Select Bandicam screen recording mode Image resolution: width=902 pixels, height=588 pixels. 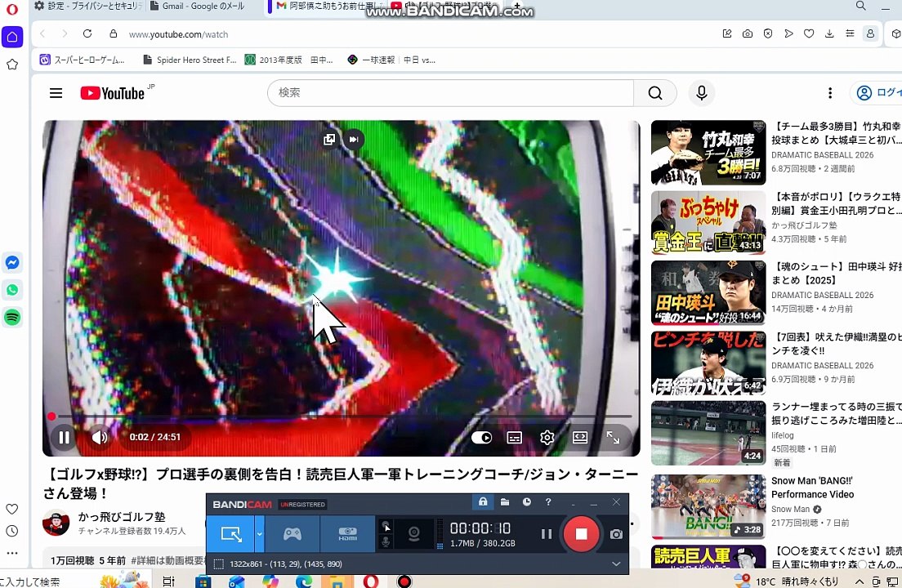[x=230, y=534]
